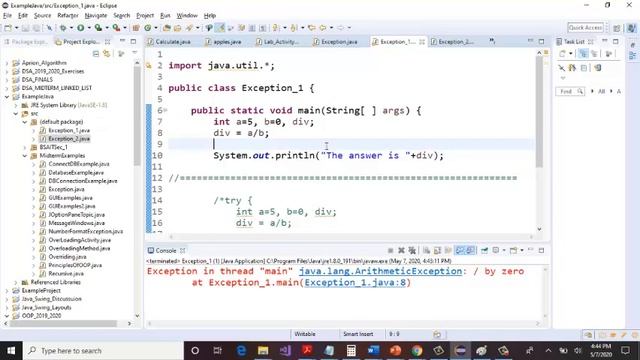Open the Navigate menu

click(x=96, y=16)
